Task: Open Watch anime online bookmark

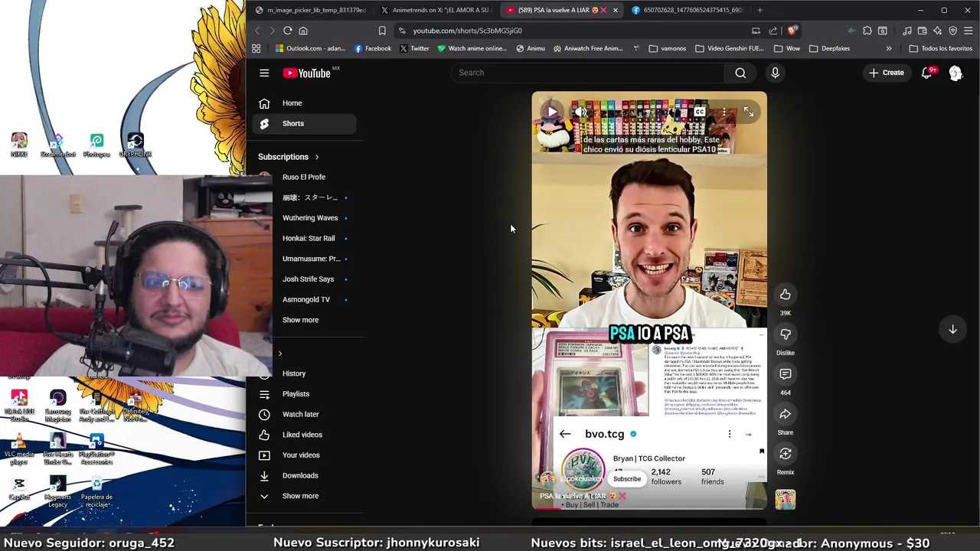Action: point(472,48)
